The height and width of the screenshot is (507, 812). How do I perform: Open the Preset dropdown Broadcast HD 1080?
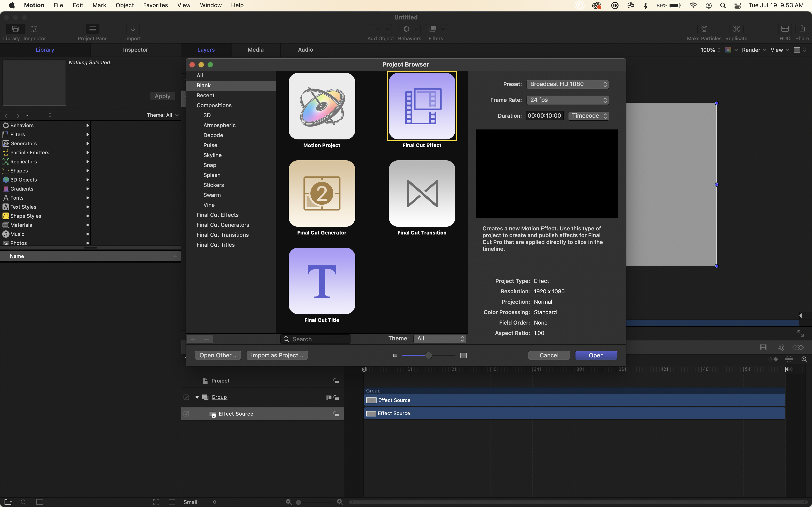(x=567, y=84)
